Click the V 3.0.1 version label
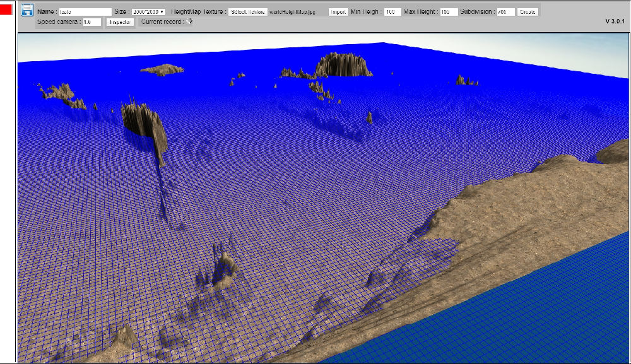This screenshot has width=631, height=364. pyautogui.click(x=615, y=21)
